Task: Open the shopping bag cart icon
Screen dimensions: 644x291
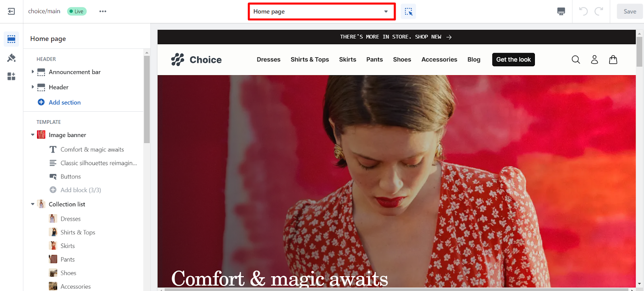Action: click(x=613, y=59)
